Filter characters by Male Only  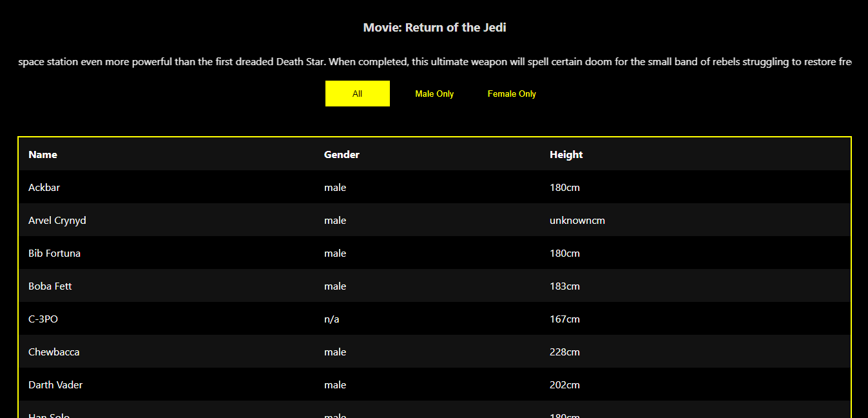434,94
